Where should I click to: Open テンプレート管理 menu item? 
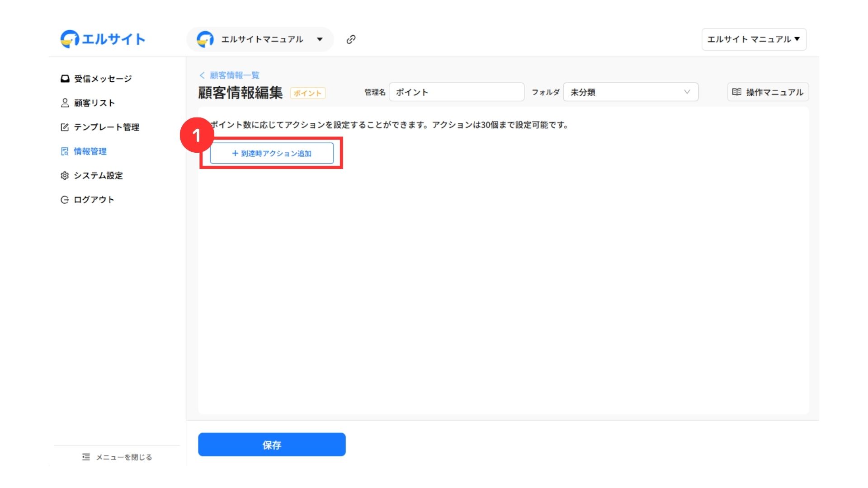click(106, 127)
